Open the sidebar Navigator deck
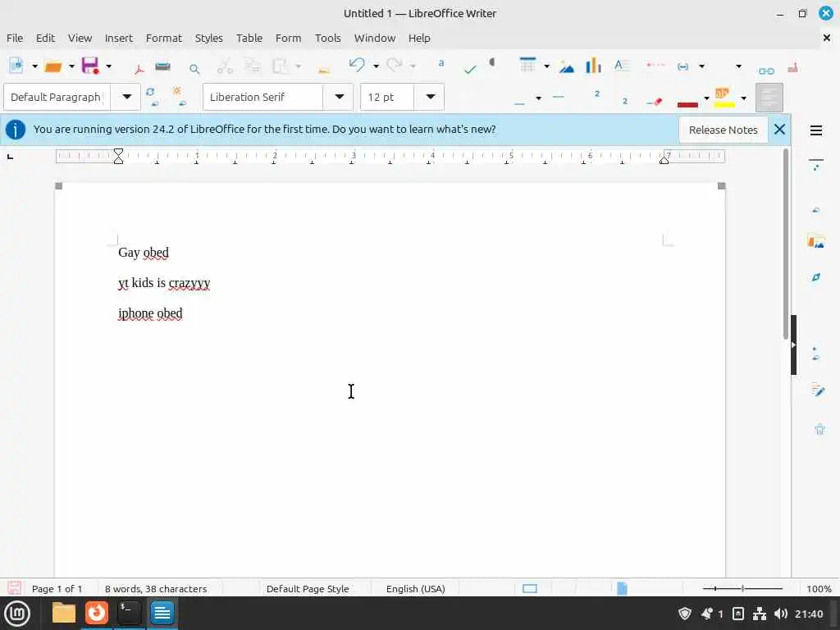Screen dimensions: 840x630 coord(815,277)
